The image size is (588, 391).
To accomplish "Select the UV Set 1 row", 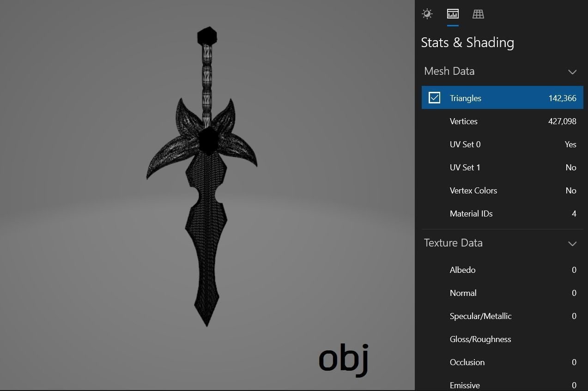I will (503, 167).
